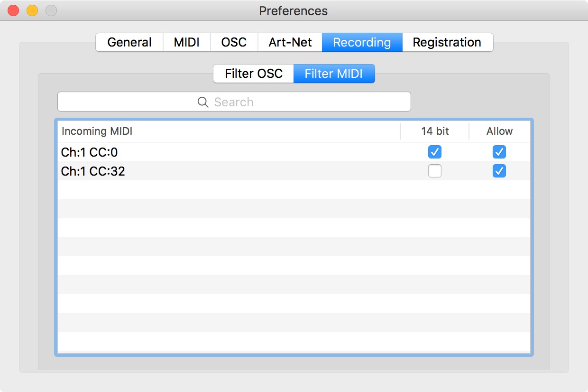Select the Recording tab
The width and height of the screenshot is (588, 392).
362,42
